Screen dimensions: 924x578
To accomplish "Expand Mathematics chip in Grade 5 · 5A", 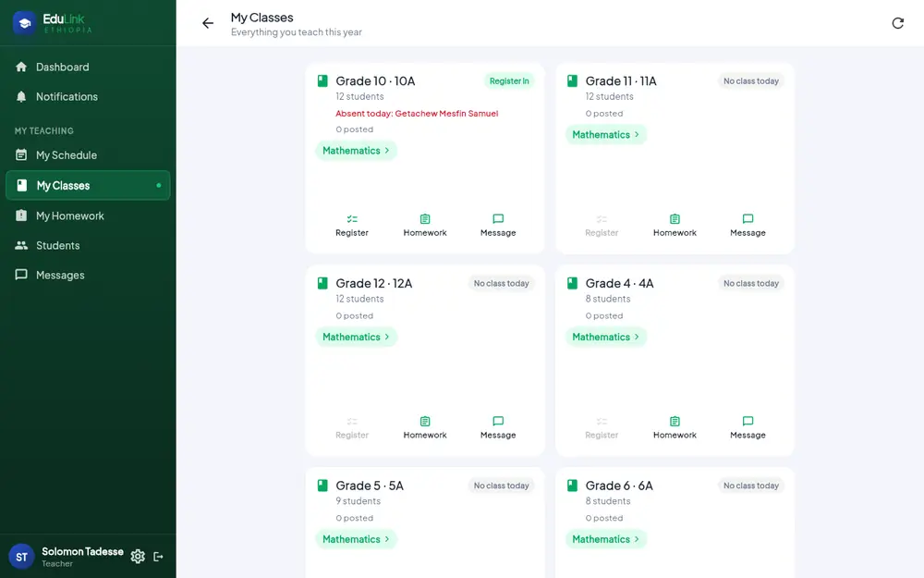I will tap(356, 539).
